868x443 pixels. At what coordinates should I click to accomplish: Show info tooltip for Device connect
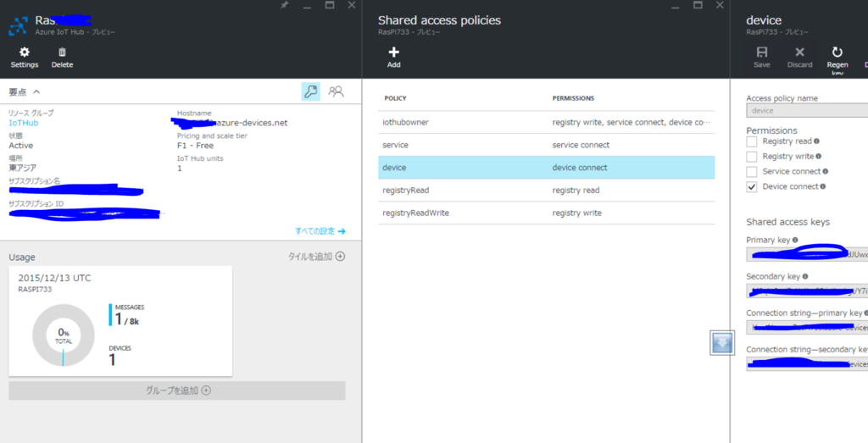coord(822,186)
